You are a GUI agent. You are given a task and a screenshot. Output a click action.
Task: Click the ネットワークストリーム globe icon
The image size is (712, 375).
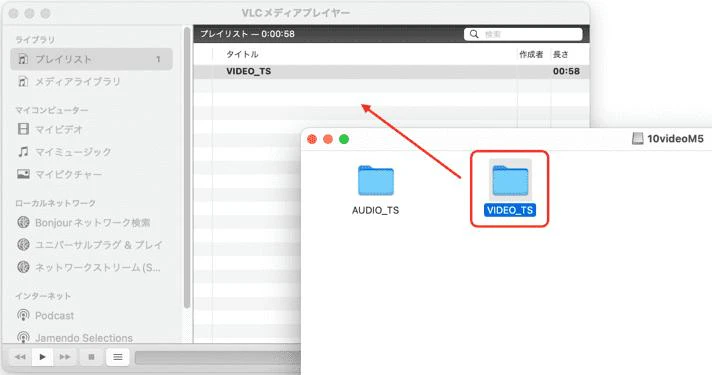pos(23,267)
